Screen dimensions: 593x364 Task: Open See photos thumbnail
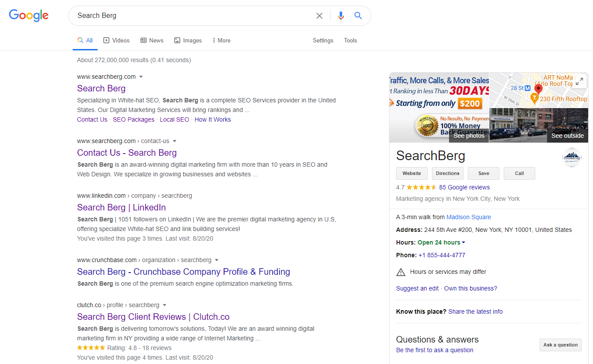(x=439, y=108)
